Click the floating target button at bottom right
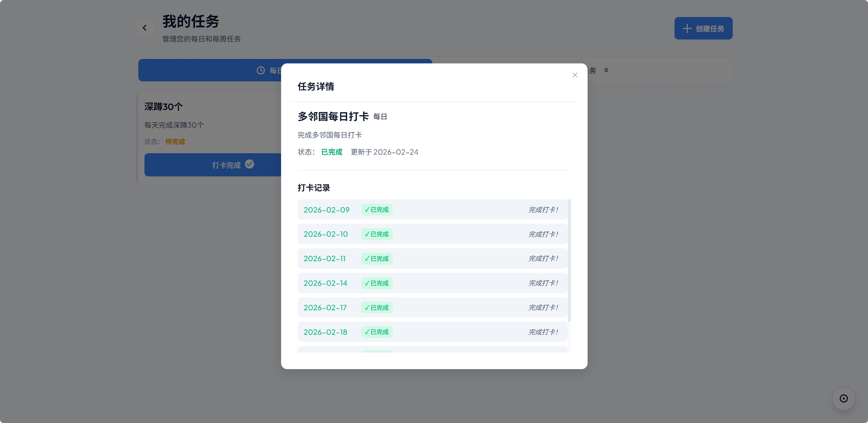The height and width of the screenshot is (423, 868). 844,398
